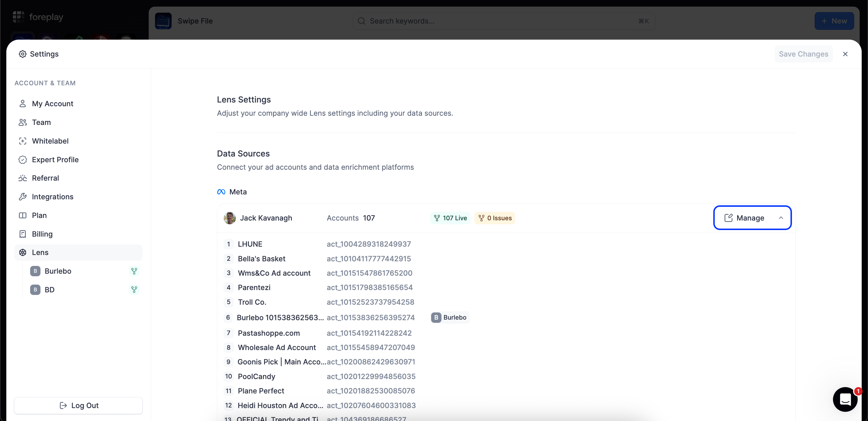The image size is (868, 421).
Task: Select the Burlebo 101538362563... account name
Action: tap(280, 318)
